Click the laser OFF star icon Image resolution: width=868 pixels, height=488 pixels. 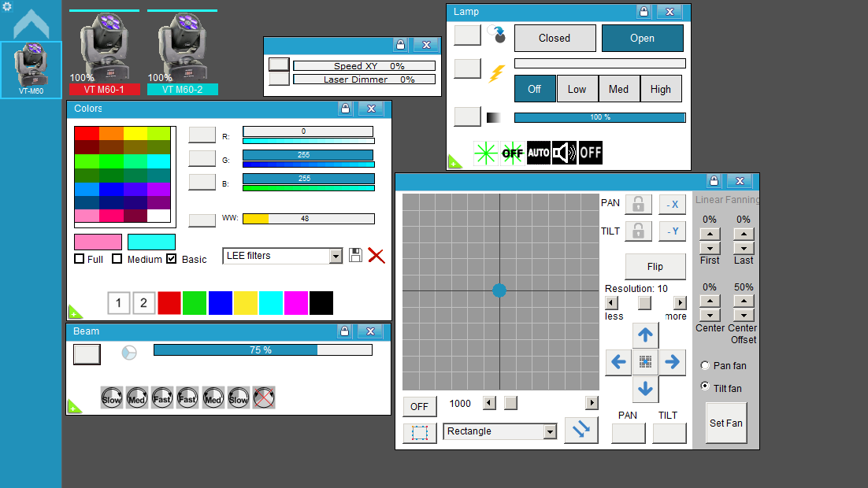[x=512, y=153]
